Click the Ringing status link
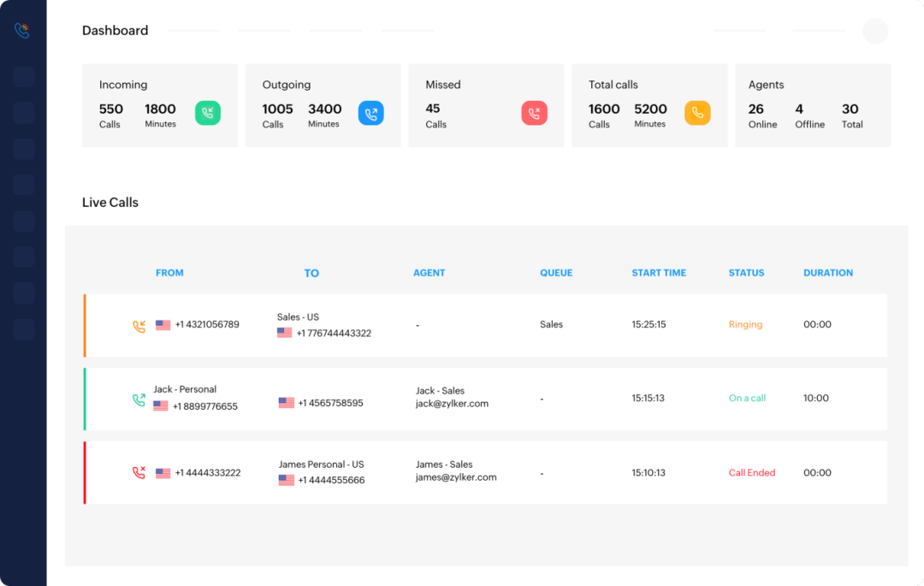 pos(745,325)
